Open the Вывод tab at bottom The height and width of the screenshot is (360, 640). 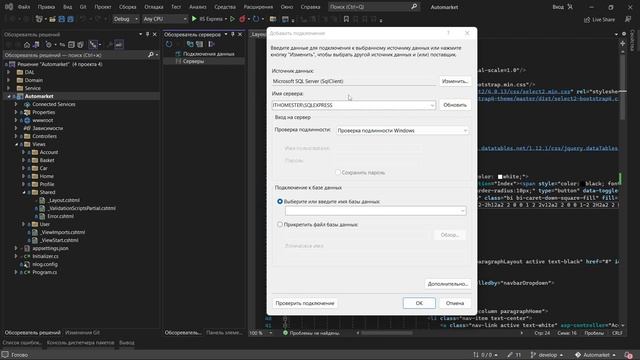(127, 342)
